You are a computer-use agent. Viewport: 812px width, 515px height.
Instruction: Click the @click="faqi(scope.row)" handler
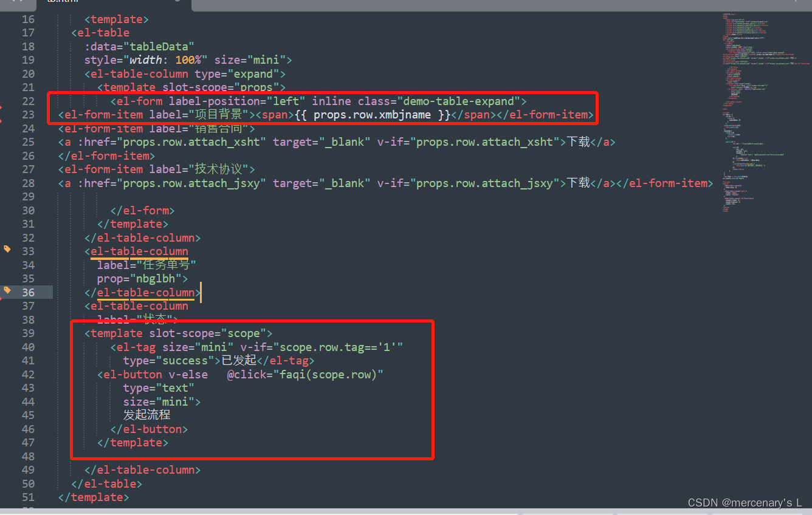(305, 374)
